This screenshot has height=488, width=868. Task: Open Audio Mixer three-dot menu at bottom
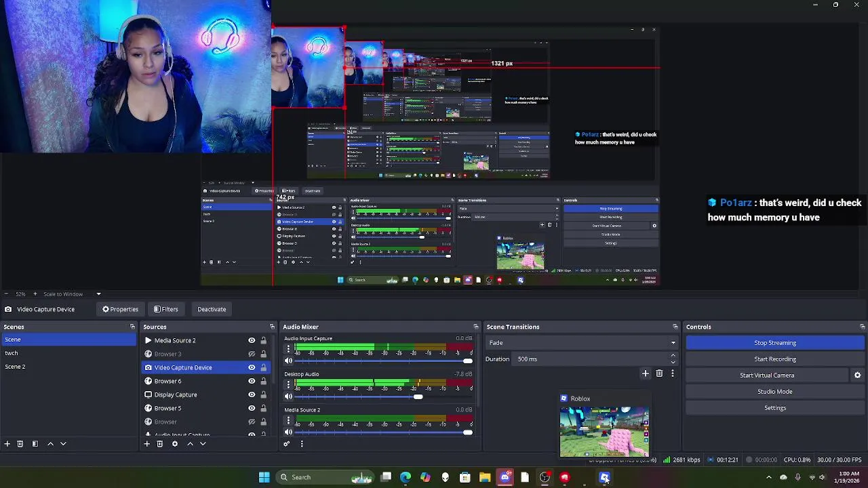[302, 444]
